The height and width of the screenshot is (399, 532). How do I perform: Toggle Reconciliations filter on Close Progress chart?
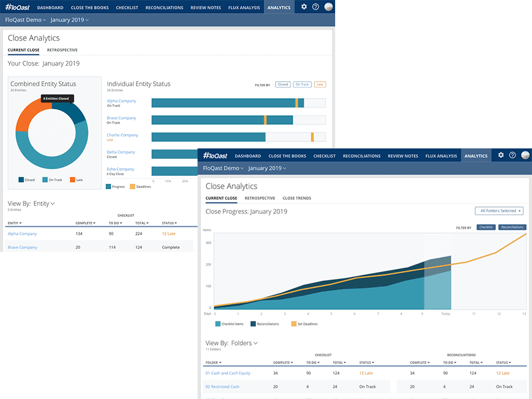512,228
